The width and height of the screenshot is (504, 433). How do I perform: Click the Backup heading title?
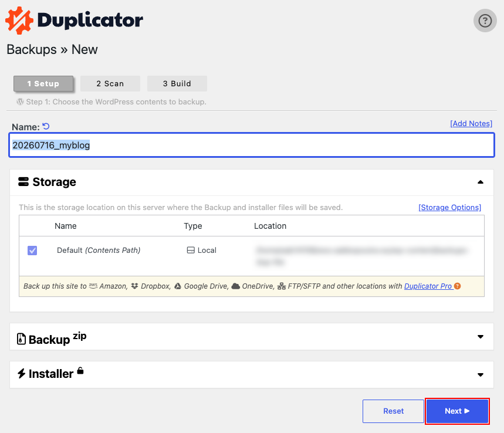click(49, 340)
